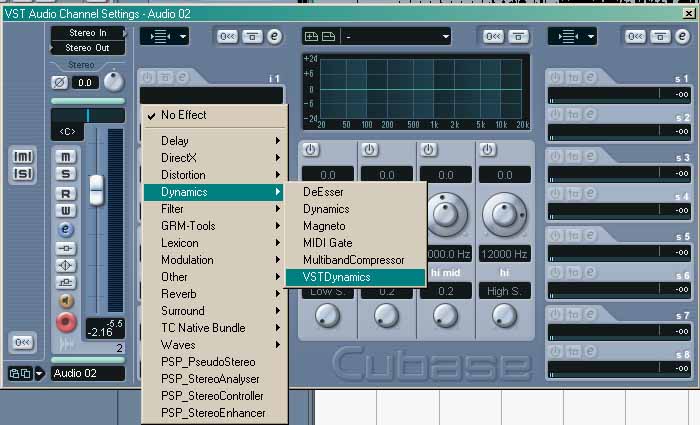Click the hi band 12000 Hz field

(x=504, y=254)
